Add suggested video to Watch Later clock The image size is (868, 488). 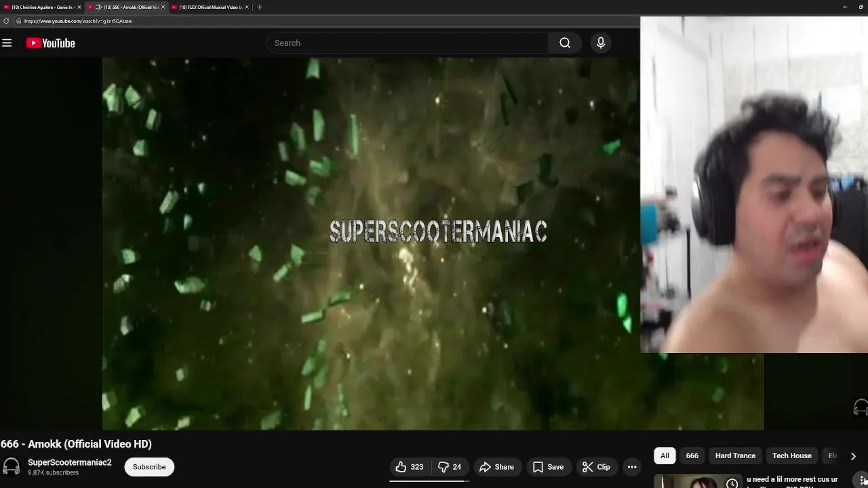click(732, 483)
